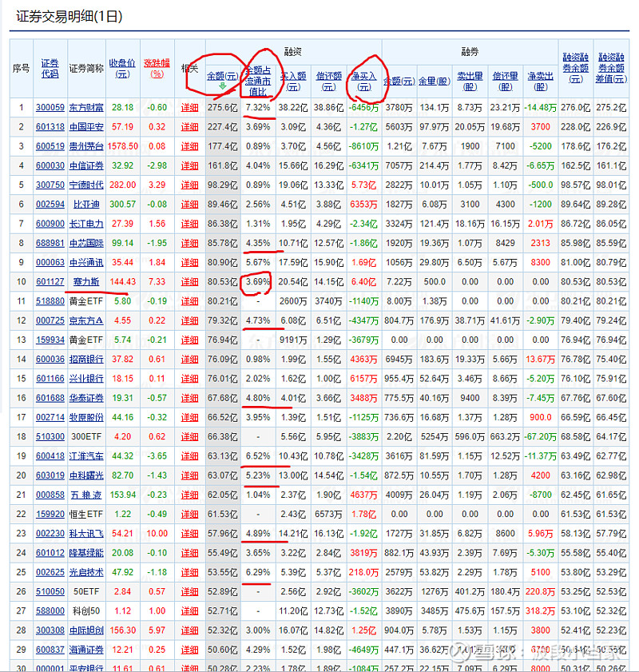Open 详细 link in 贵州茅台 row

point(190,146)
